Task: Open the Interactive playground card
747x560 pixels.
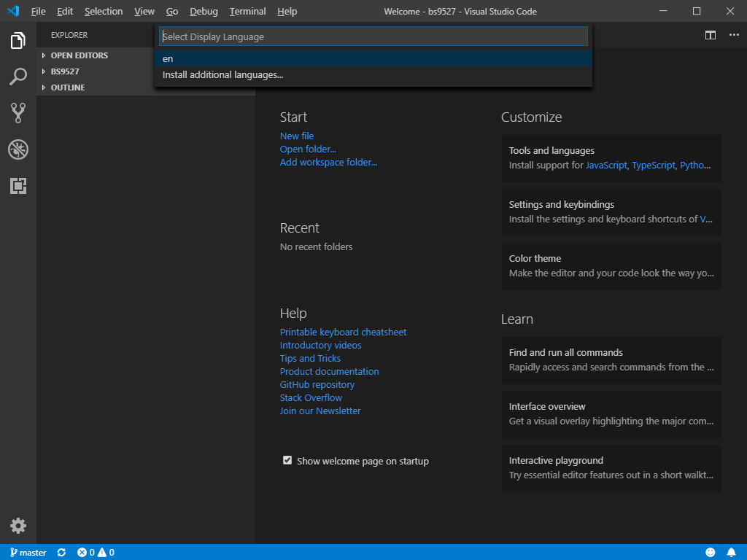Action: [x=611, y=468]
